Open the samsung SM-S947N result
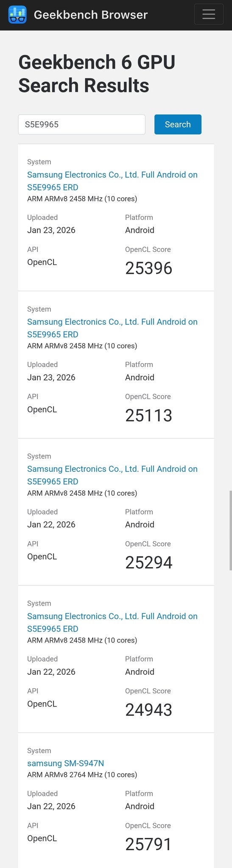 click(x=66, y=763)
